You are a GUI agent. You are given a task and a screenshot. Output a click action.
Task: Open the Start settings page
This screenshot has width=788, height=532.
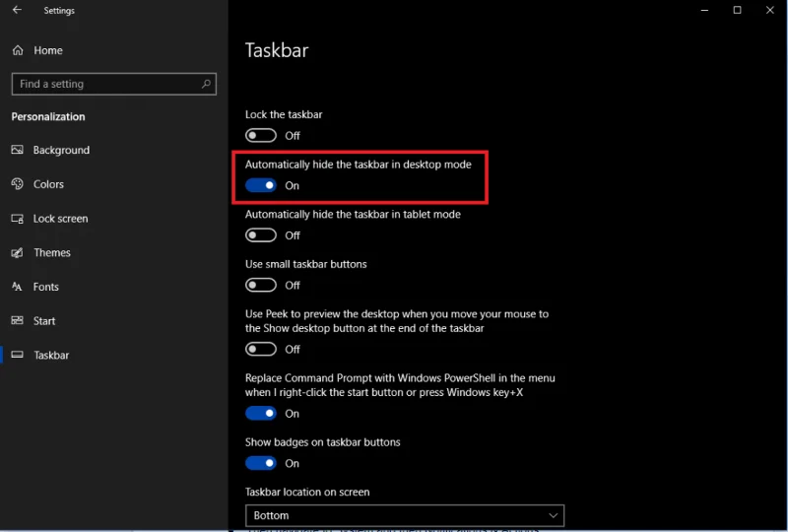click(x=113, y=321)
